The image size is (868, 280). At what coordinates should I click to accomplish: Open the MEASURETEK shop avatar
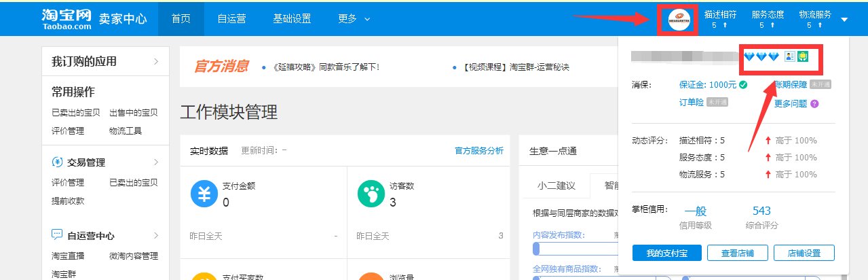click(x=679, y=19)
